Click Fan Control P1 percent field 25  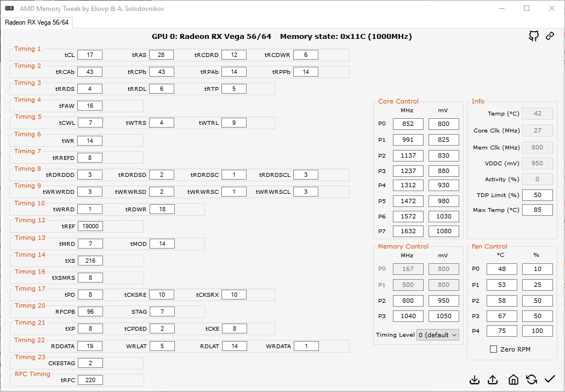click(537, 285)
